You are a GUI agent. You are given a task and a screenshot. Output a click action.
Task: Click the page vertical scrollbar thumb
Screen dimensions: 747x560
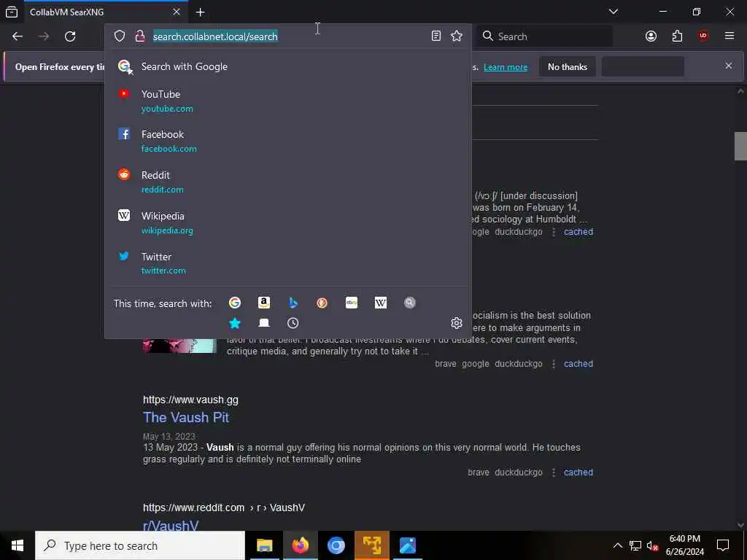coord(740,146)
